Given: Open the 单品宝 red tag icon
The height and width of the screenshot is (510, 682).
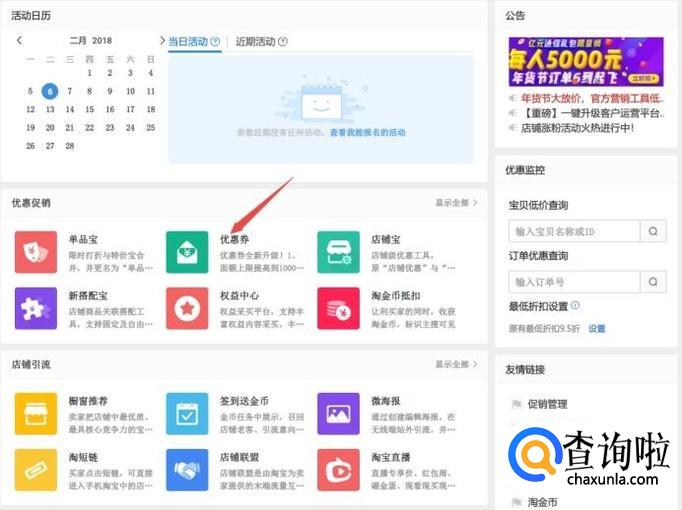Looking at the screenshot, I should point(36,252).
